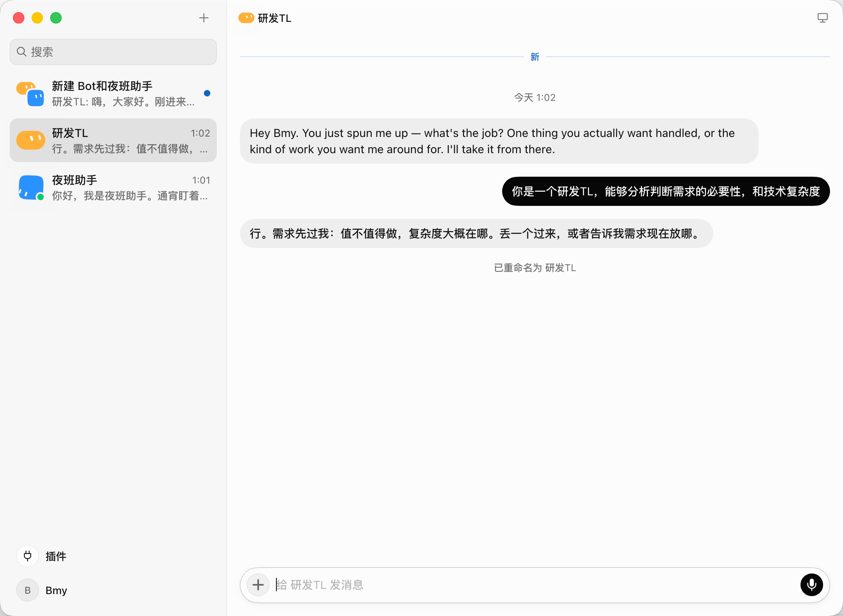
Task: Click the 今天 1:02 timestamp
Action: (535, 97)
